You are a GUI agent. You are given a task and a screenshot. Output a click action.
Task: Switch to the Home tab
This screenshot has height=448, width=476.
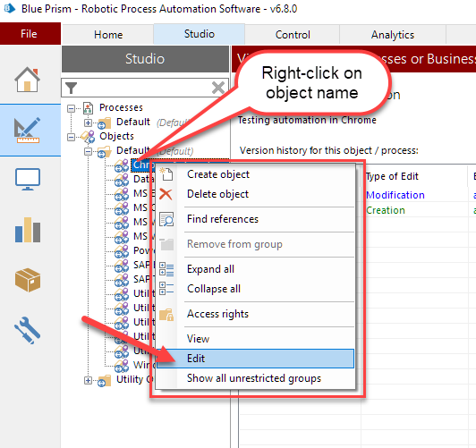[x=108, y=35]
